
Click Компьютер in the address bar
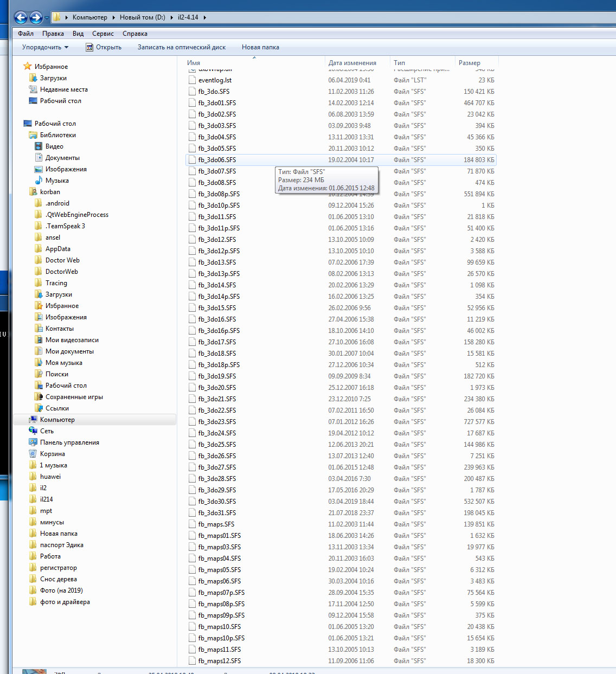pos(90,17)
